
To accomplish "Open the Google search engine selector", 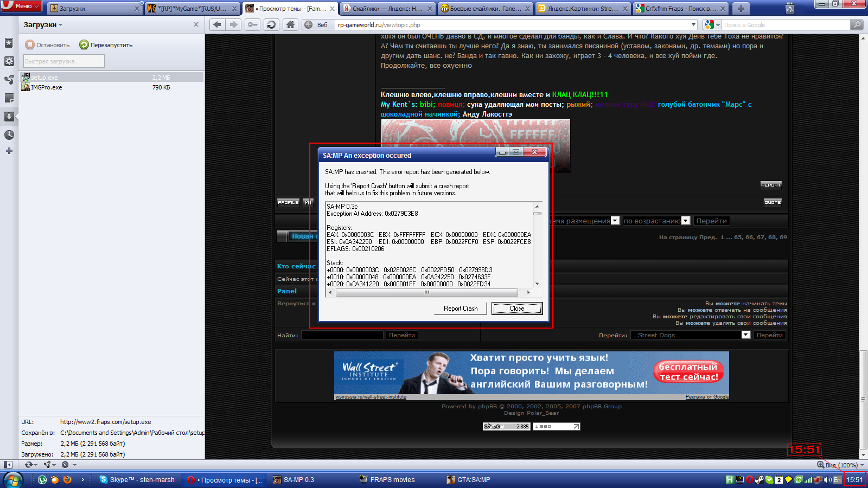I will tap(712, 25).
